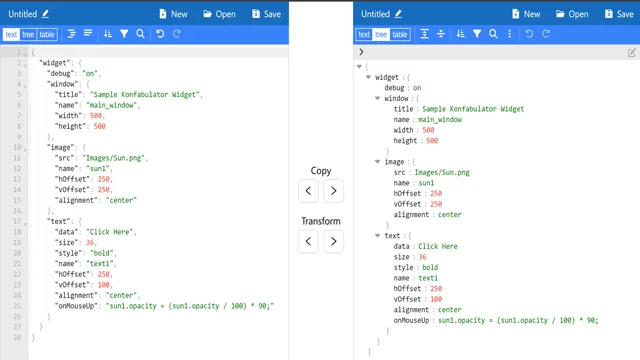Screen dimensions: 640x360
Task: Redo change in left panel
Action: [x=177, y=34]
